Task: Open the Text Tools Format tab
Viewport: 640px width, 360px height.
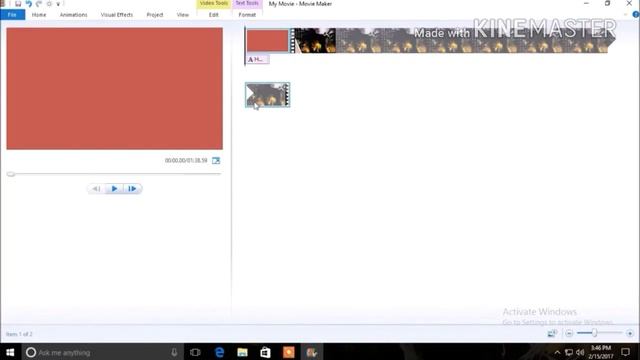Action: coord(247,15)
